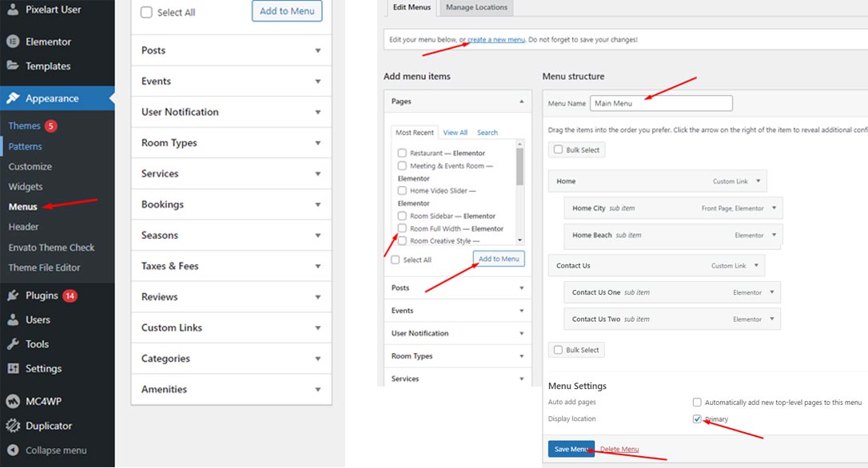This screenshot has width=868, height=468.
Task: Expand the Custom Links section
Action: (x=317, y=327)
